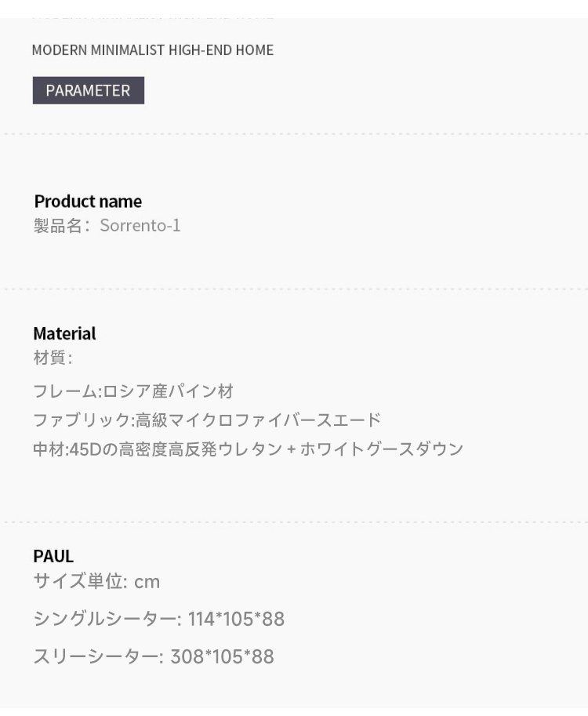Click the frame material line フレーム:ロシア産パイン材
This screenshot has width=588, height=716.
tap(133, 391)
